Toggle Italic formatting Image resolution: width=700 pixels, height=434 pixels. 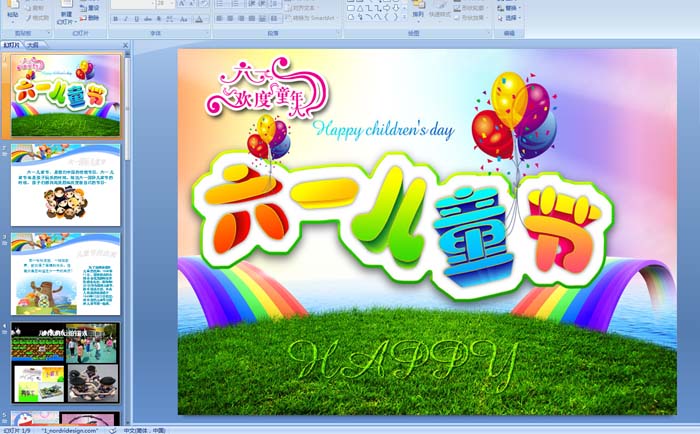(x=126, y=19)
